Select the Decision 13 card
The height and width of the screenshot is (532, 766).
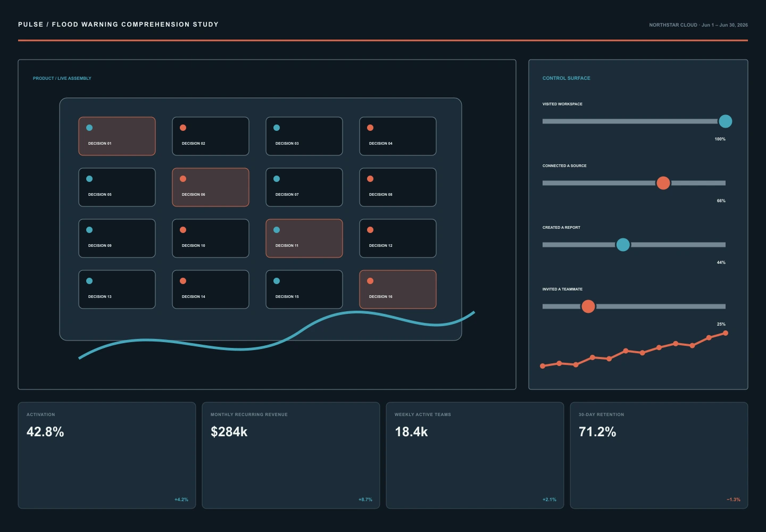117,289
